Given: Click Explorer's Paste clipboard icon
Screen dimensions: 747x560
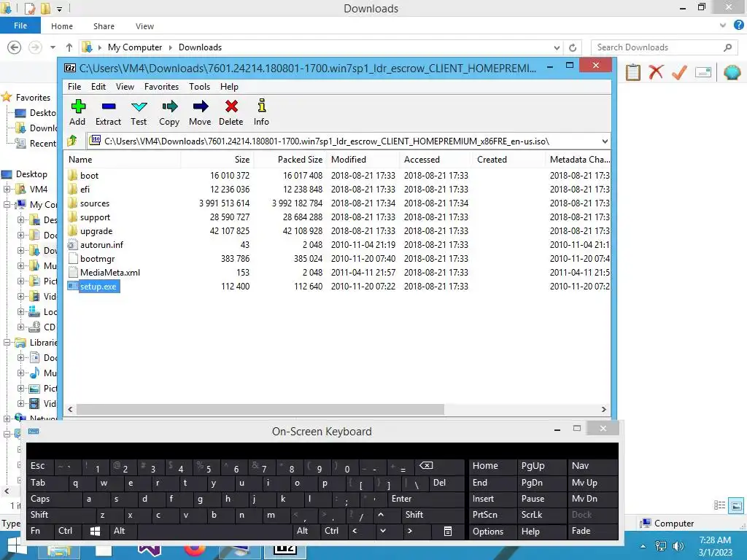Looking at the screenshot, I should click(x=632, y=72).
